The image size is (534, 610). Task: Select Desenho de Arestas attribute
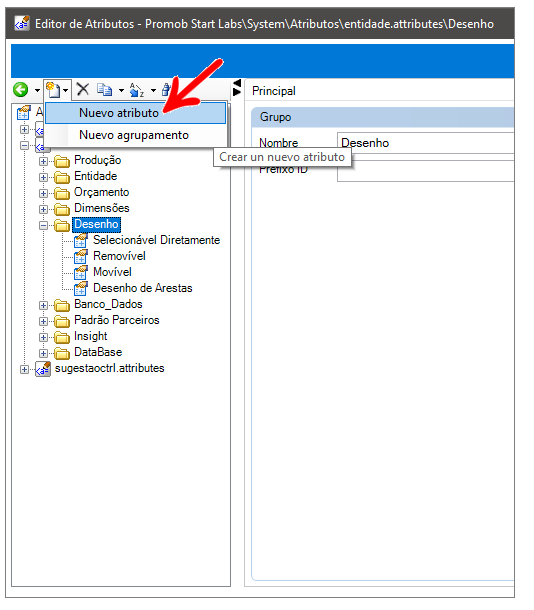point(143,288)
